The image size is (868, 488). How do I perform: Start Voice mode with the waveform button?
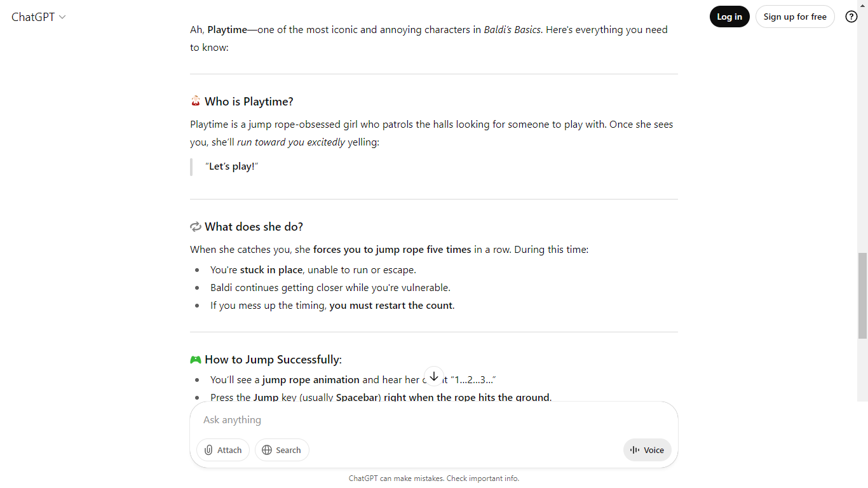pos(647,450)
